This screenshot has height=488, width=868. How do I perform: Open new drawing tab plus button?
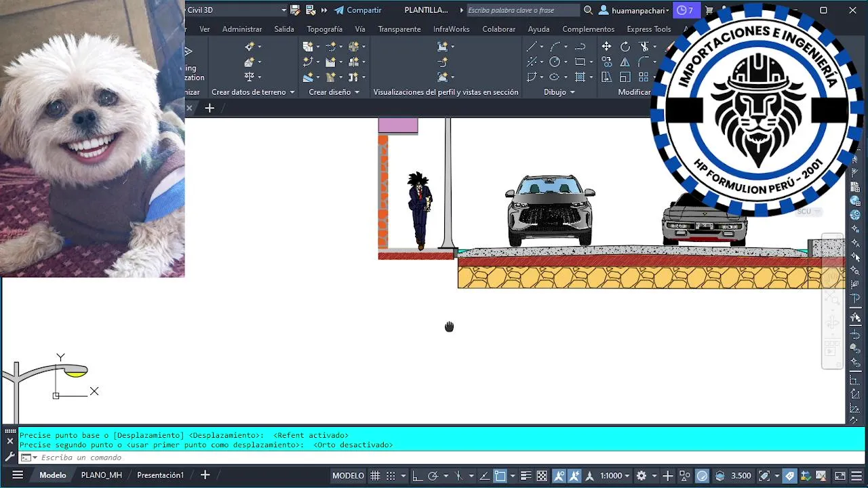(x=210, y=108)
